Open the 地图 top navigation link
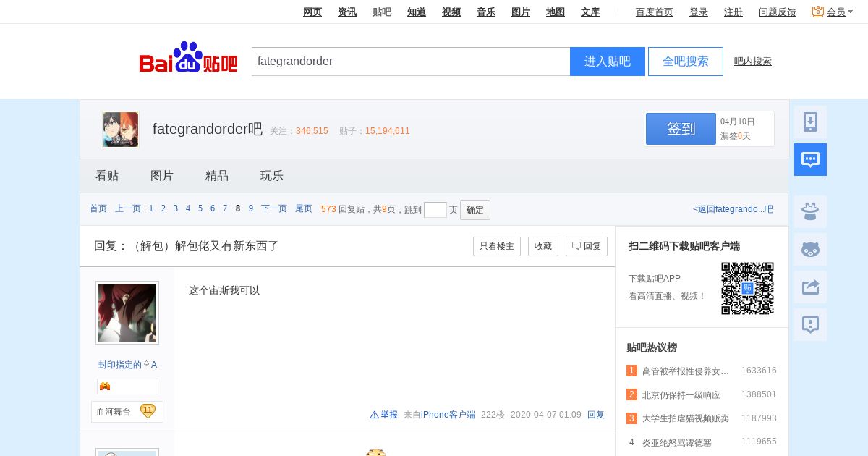 click(x=556, y=12)
